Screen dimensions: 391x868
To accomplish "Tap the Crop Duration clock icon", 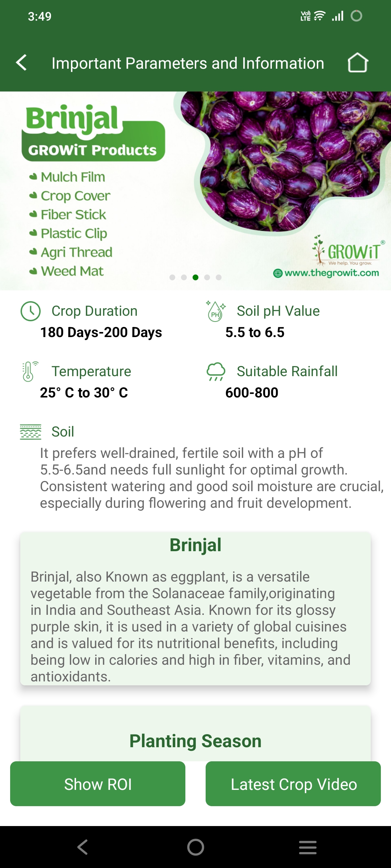I will click(x=30, y=311).
